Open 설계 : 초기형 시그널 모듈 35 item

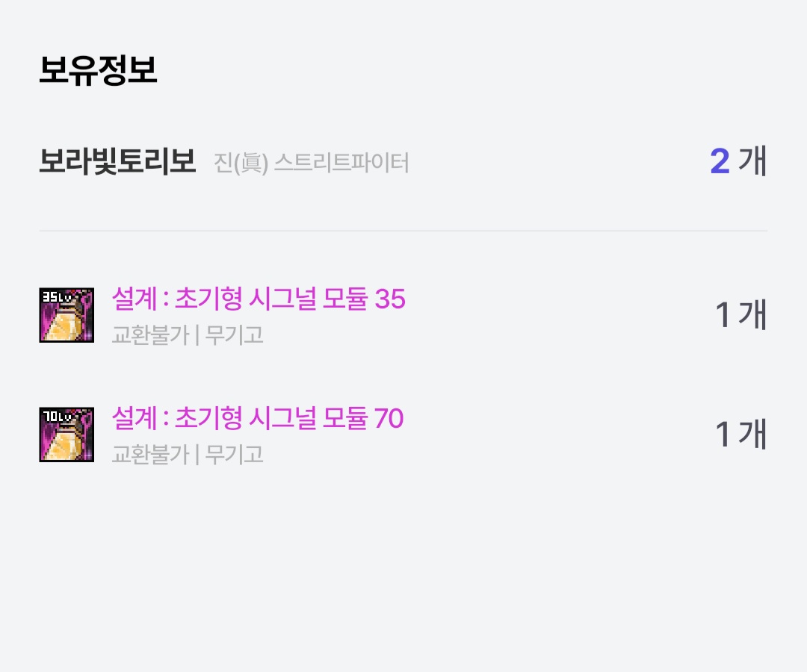pos(258,299)
